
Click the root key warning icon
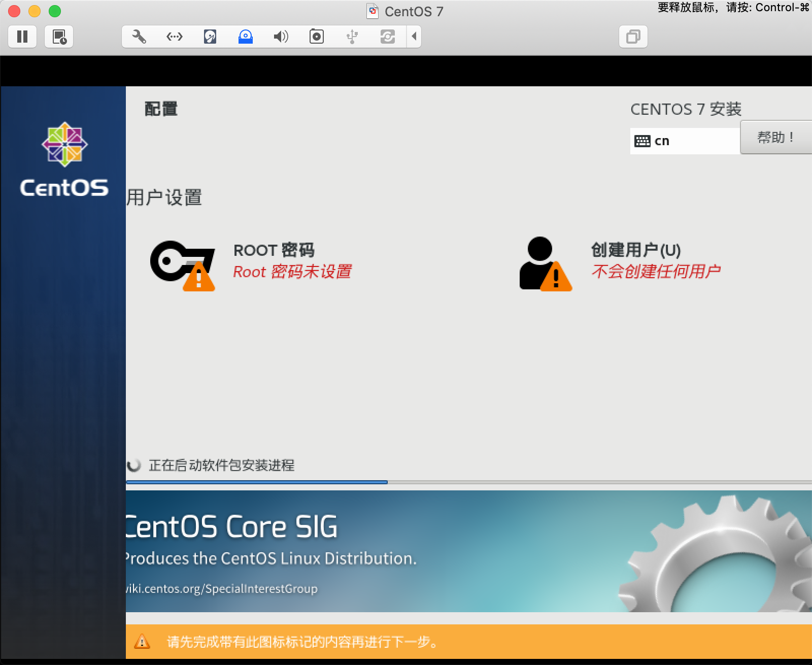pyautogui.click(x=183, y=265)
